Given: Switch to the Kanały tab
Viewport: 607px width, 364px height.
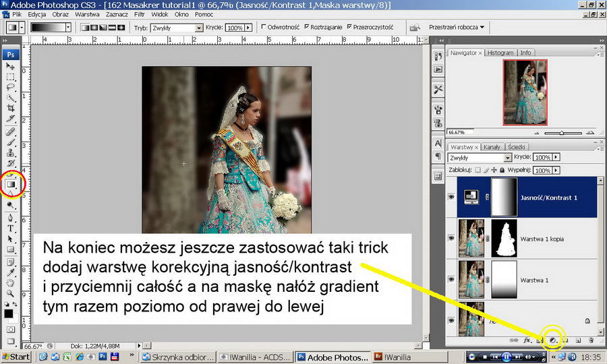Looking at the screenshot, I should click(492, 146).
